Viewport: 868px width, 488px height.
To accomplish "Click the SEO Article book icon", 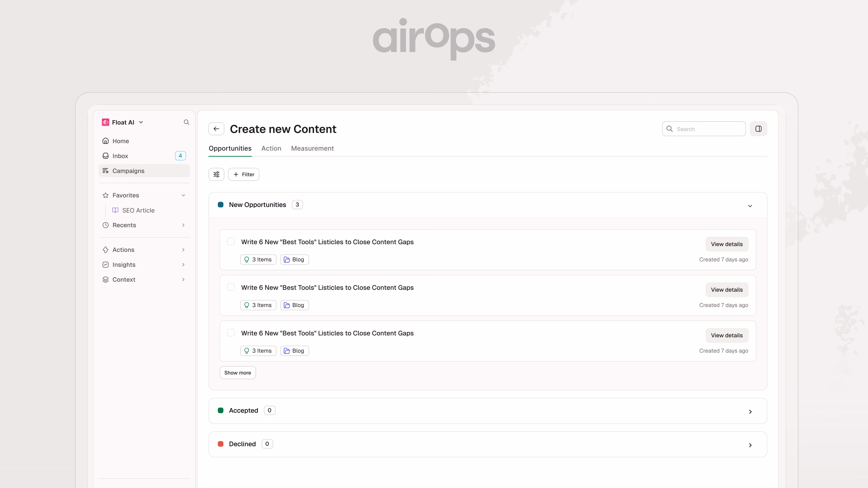I will tap(115, 210).
